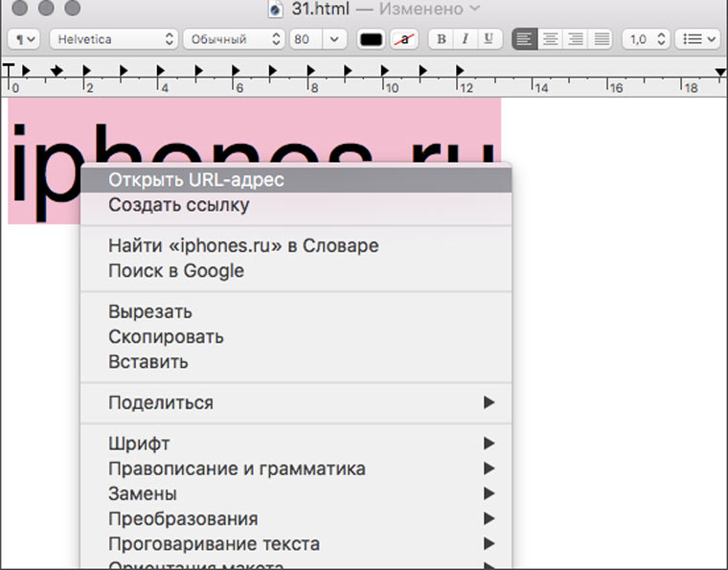Viewport: 728px width, 570px height.
Task: Toggle Underline formatting button
Action: tap(489, 39)
